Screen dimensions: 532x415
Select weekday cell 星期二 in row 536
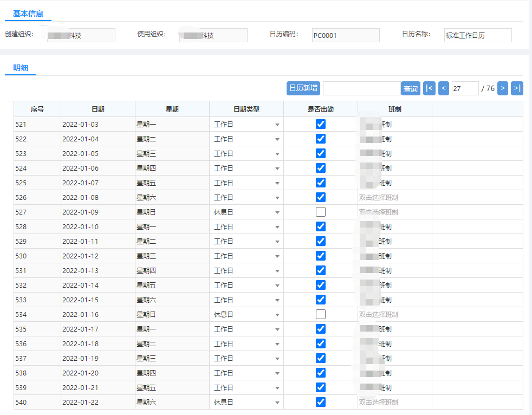point(172,343)
